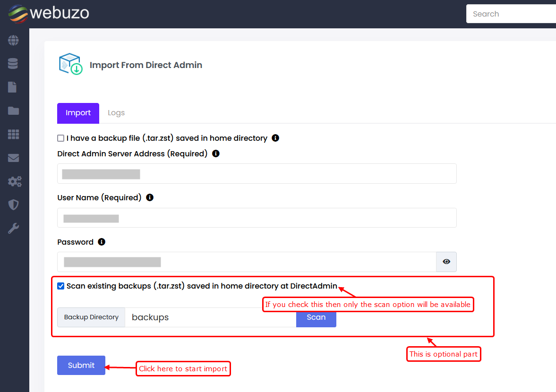556x392 pixels.
Task: Open the wrench tools icon in sidebar
Action: 13,229
